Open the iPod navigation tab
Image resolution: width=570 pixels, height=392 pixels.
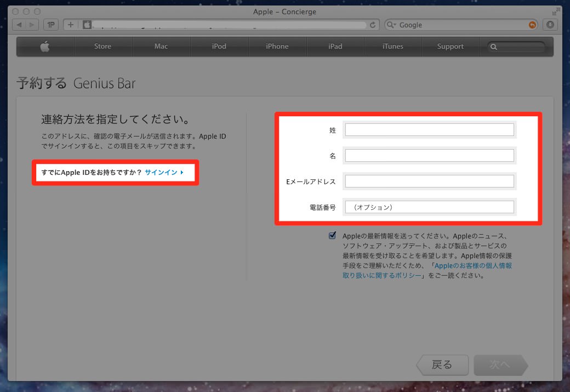[219, 46]
